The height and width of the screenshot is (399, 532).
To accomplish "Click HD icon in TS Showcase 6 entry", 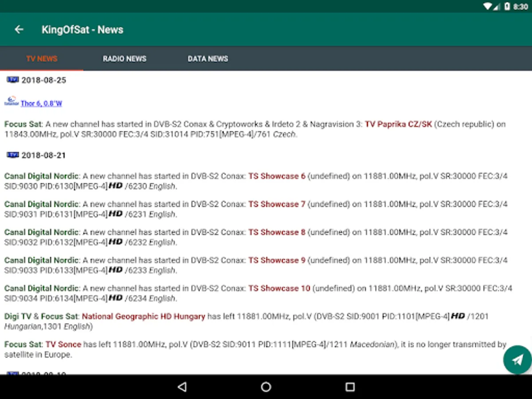I will pyautogui.click(x=116, y=186).
